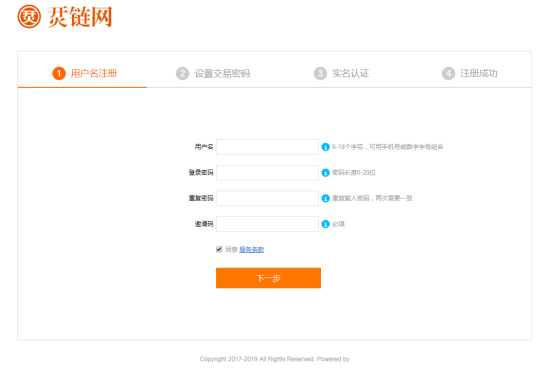Open the 服务条款 link
Screen dimensions: 554x390
pos(252,250)
